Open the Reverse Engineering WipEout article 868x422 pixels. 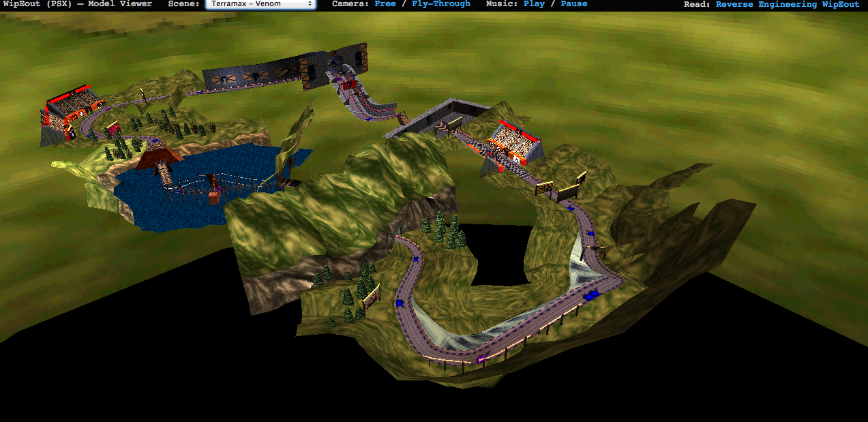[x=788, y=4]
